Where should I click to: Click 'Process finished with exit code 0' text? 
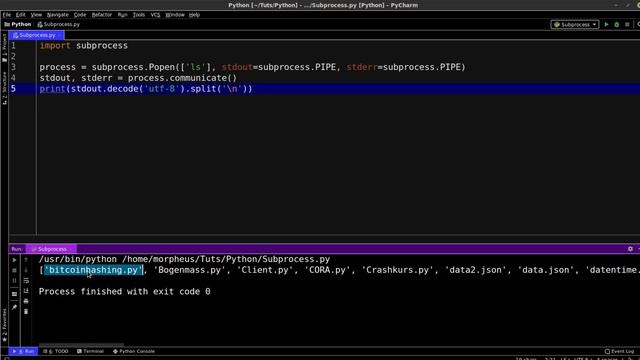click(124, 292)
